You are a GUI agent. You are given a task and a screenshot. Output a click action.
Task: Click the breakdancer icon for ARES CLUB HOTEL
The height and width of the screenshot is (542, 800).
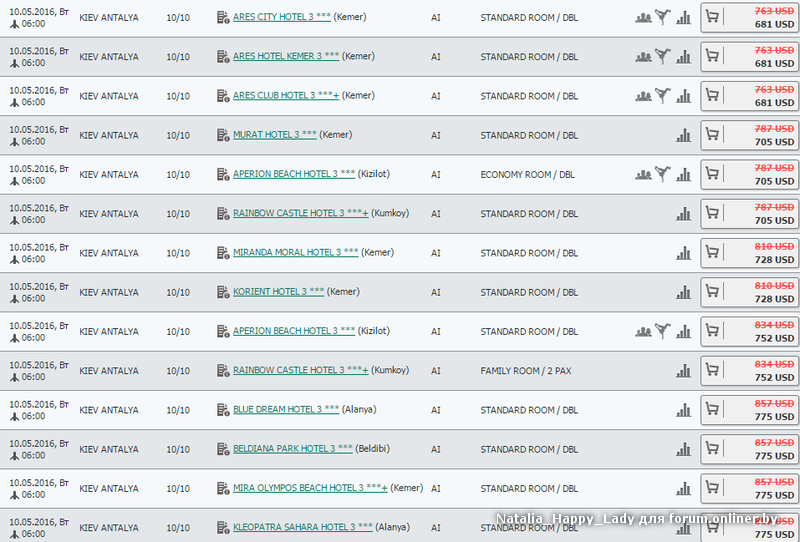click(663, 96)
